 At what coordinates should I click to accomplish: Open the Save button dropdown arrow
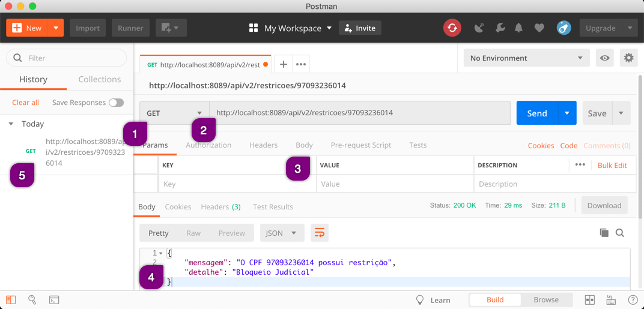click(x=621, y=113)
